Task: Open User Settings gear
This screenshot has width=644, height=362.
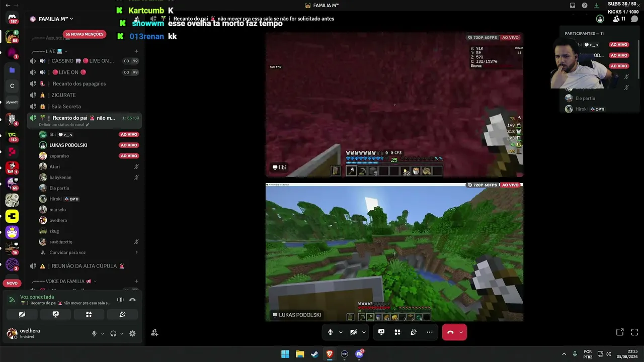Action: tap(132, 333)
